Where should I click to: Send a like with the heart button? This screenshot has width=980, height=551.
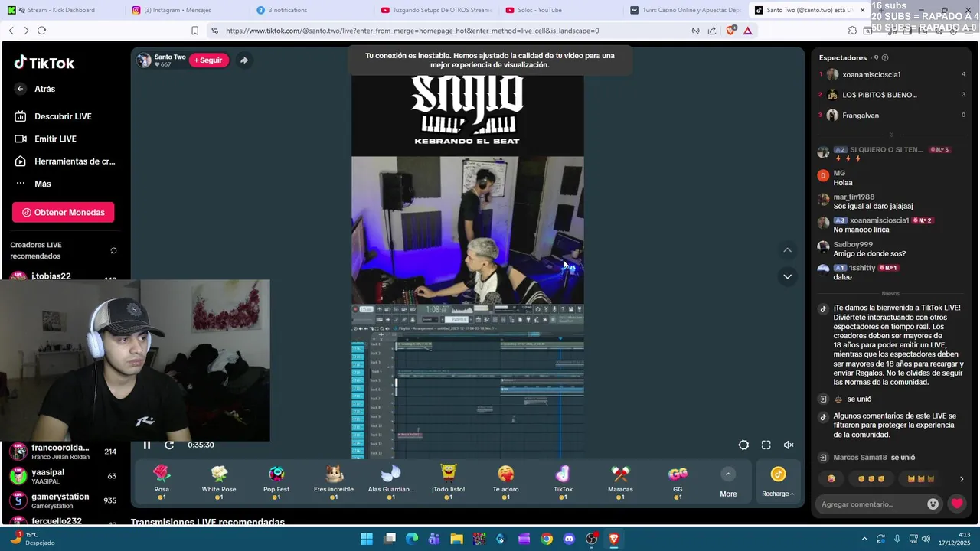click(957, 504)
